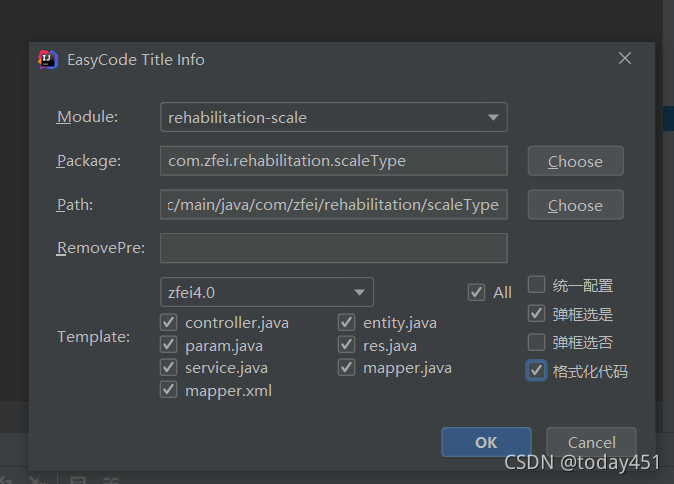The width and height of the screenshot is (674, 484).
Task: Uncheck mapper.xml template
Action: pos(168,390)
